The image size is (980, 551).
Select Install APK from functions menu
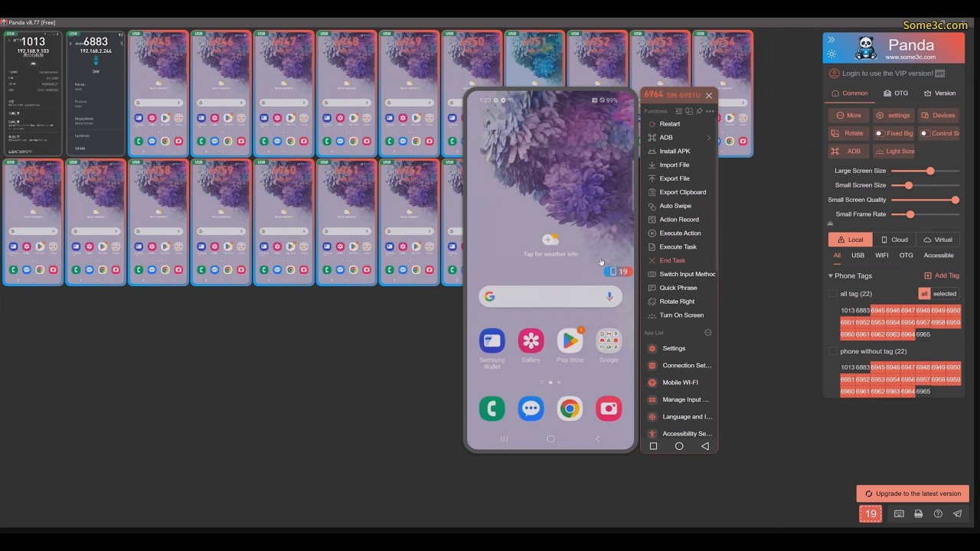(x=675, y=152)
